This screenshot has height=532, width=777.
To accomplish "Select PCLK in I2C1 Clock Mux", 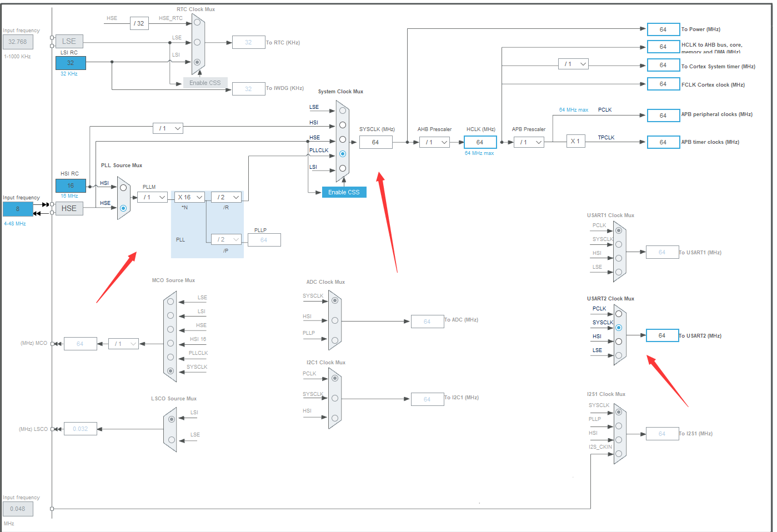I will [x=335, y=378].
